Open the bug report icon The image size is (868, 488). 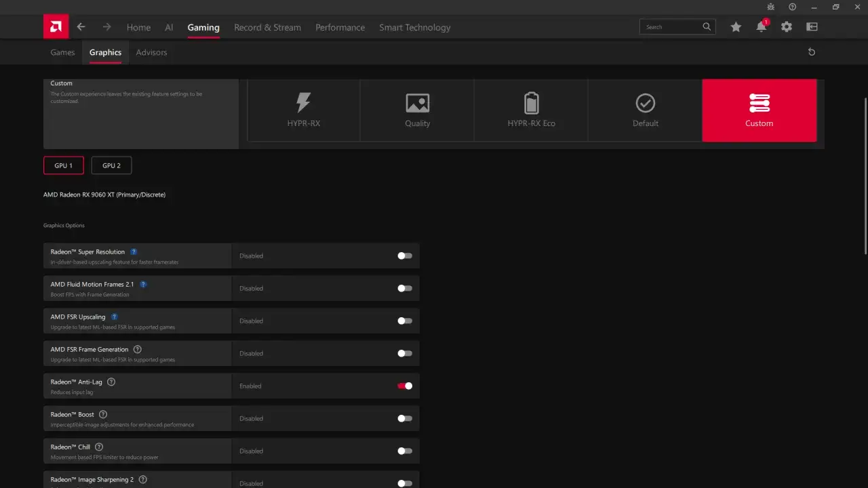[770, 7]
